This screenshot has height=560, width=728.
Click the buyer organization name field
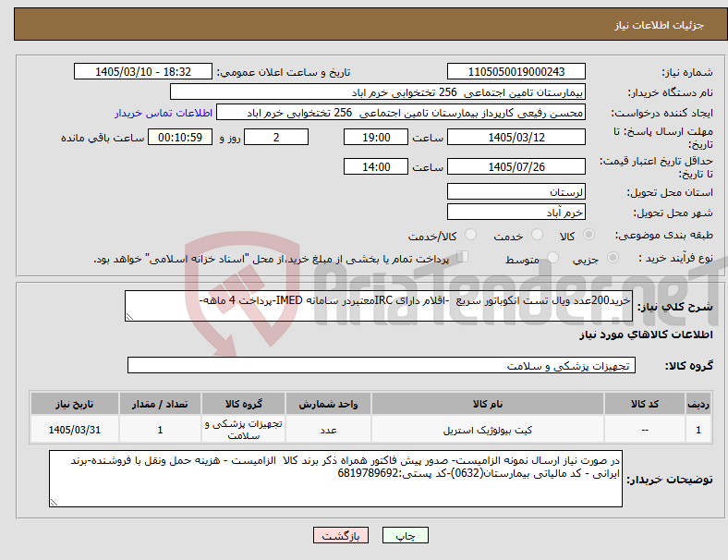click(378, 91)
